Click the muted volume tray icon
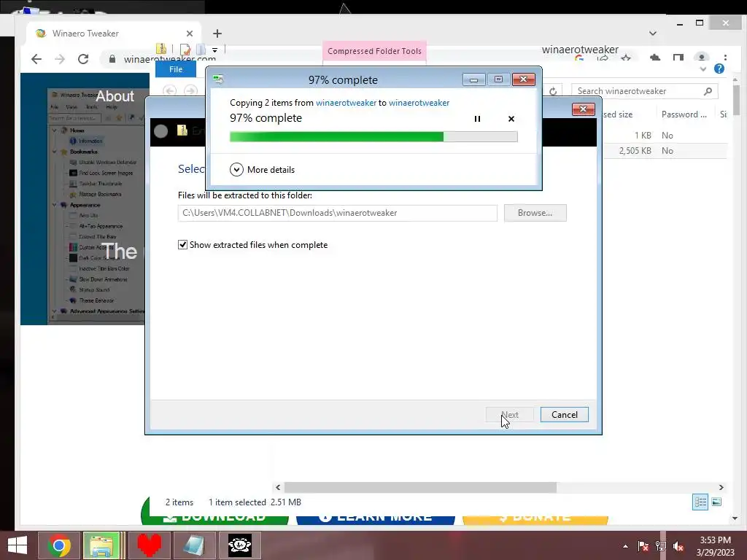Image resolution: width=747 pixels, height=560 pixels. tap(678, 546)
